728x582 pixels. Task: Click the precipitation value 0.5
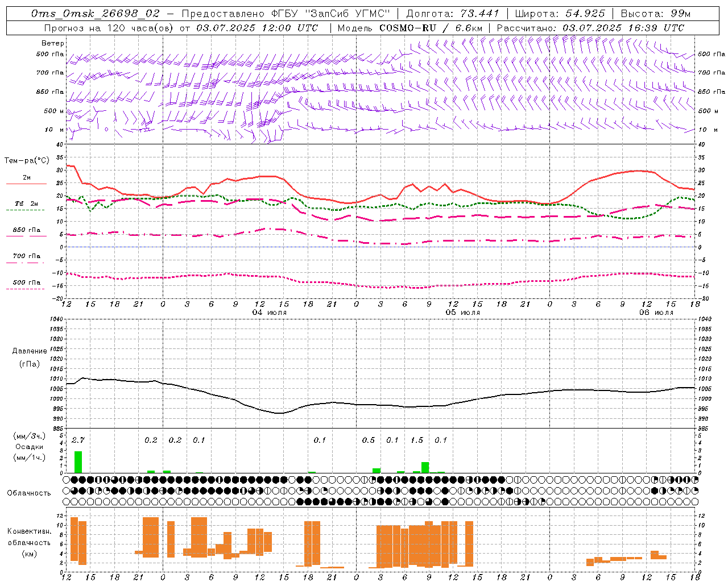coord(369,440)
